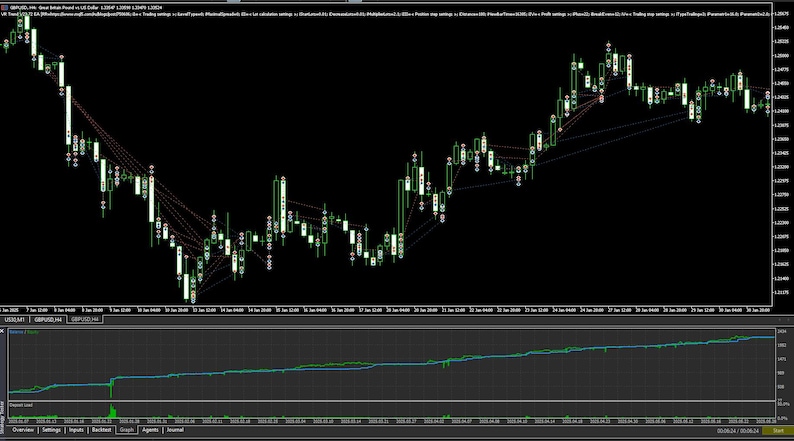Click the chart tabs scroll-left arrow
The image size is (794, 441).
pyautogui.click(x=780, y=319)
